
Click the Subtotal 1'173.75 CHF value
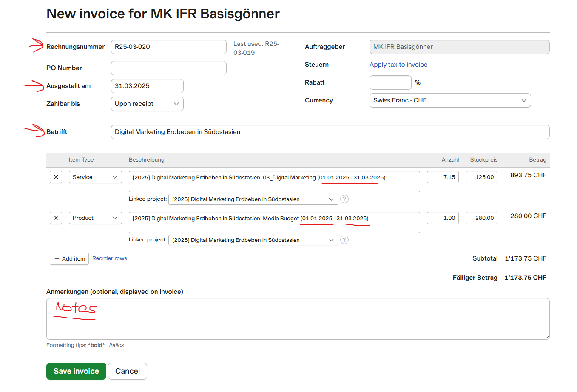(x=526, y=258)
